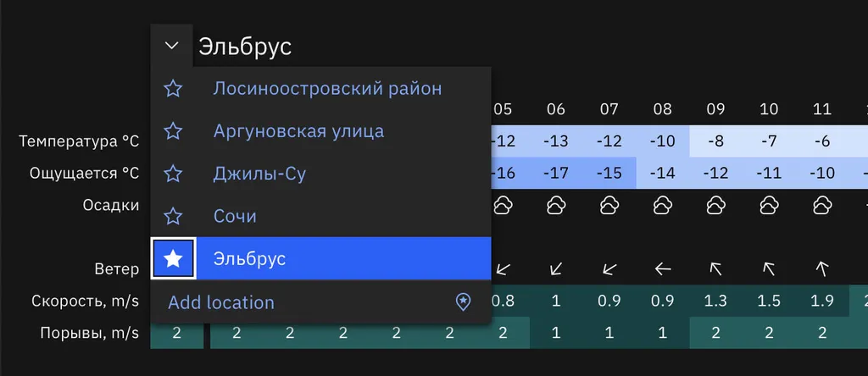Choose Аргуновская улица location

[298, 131]
